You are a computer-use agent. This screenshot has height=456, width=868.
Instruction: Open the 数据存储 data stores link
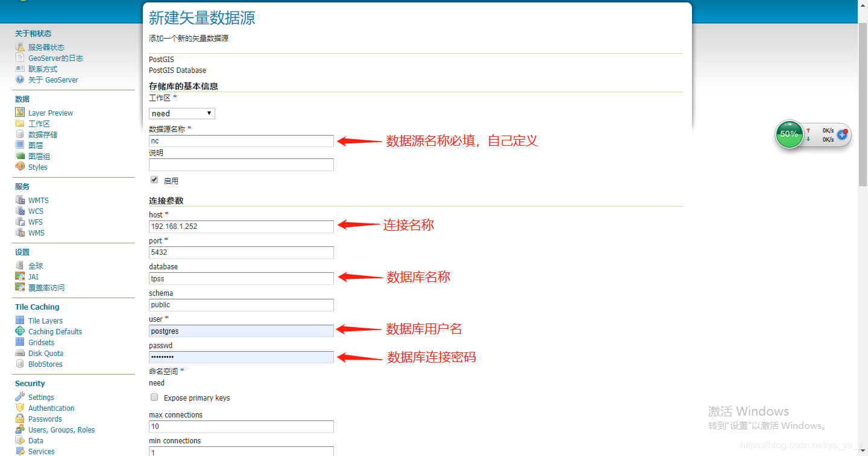pyautogui.click(x=43, y=134)
